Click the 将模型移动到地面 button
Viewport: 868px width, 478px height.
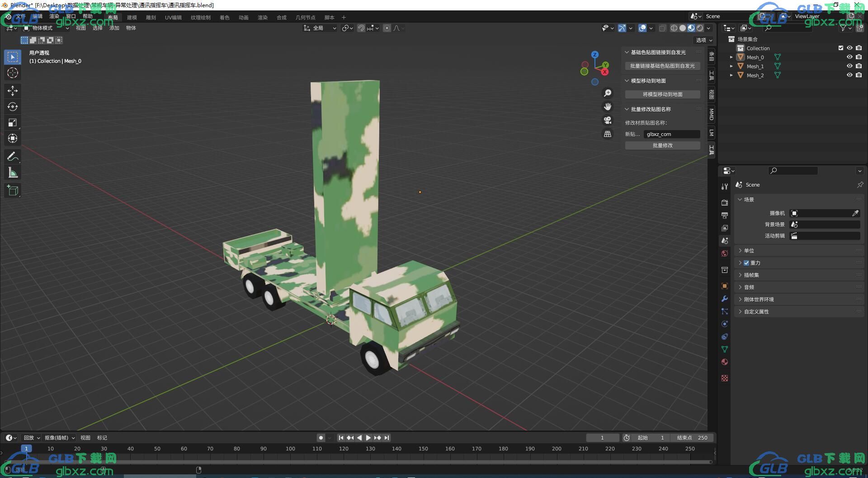coord(662,94)
